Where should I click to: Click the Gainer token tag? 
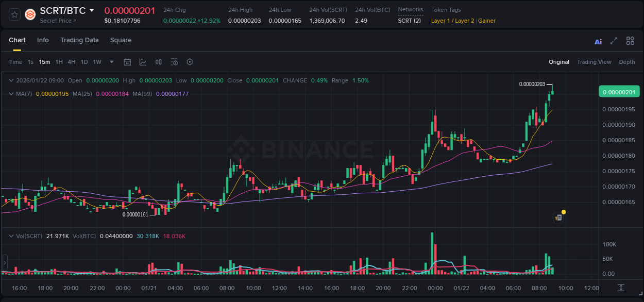pyautogui.click(x=487, y=21)
